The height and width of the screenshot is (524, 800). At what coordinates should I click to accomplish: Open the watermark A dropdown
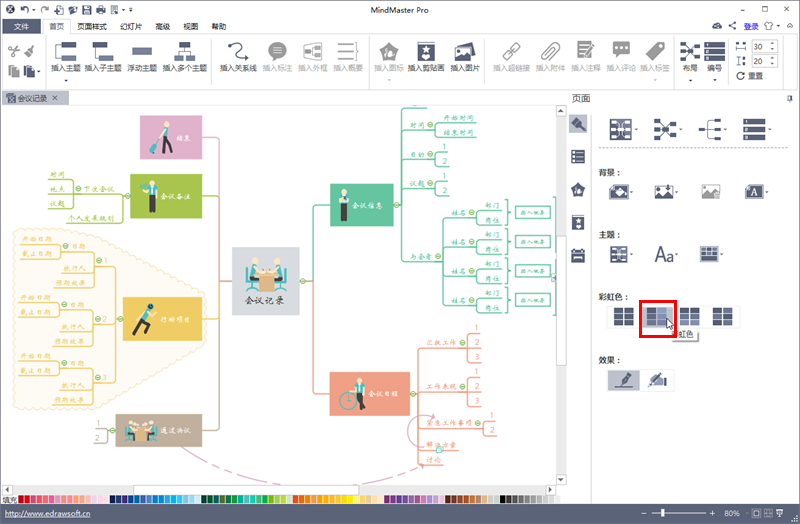[x=767, y=192]
